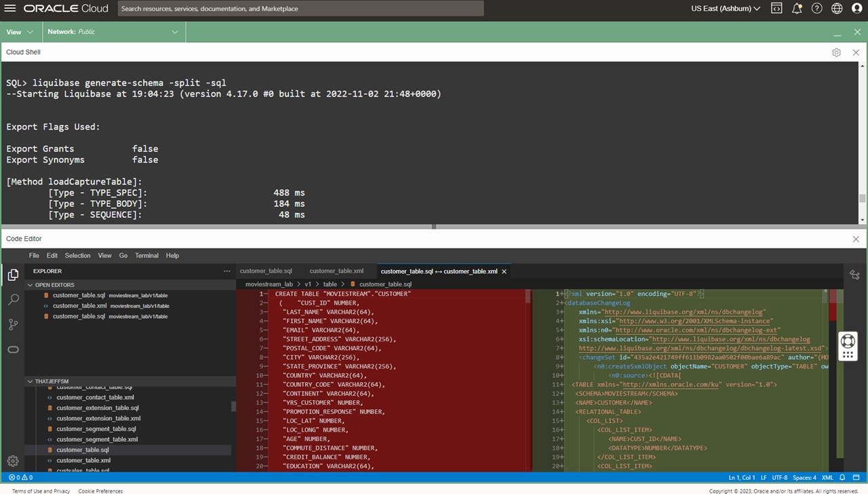This screenshot has width=868, height=494.
Task: Open the Developer tools icon in header
Action: click(777, 9)
